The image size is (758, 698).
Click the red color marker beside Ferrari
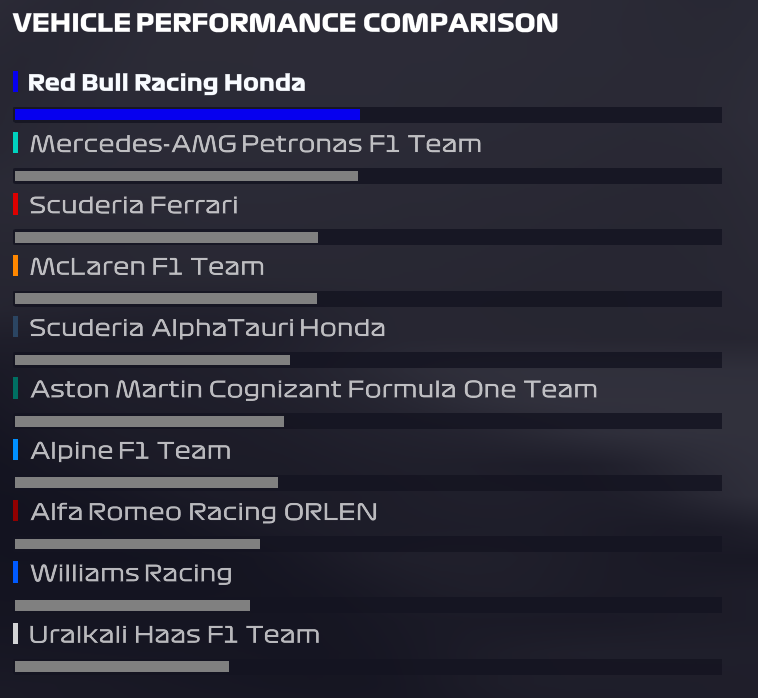[x=16, y=205]
